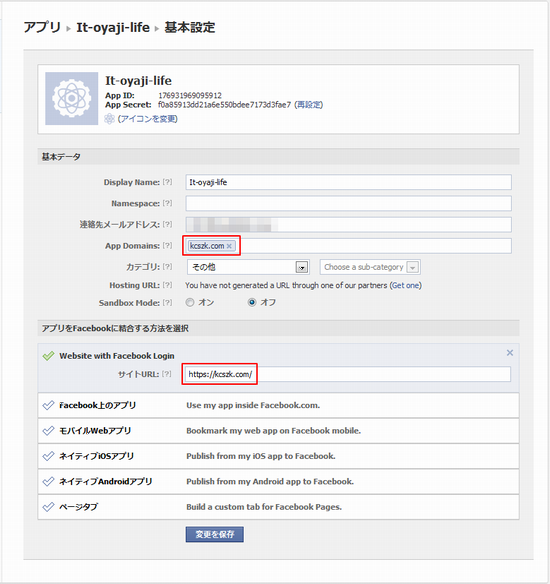This screenshot has height=584, width=550.
Task: Click checkmark icon next to ネイティブiOSアプリ
Action: point(48,456)
